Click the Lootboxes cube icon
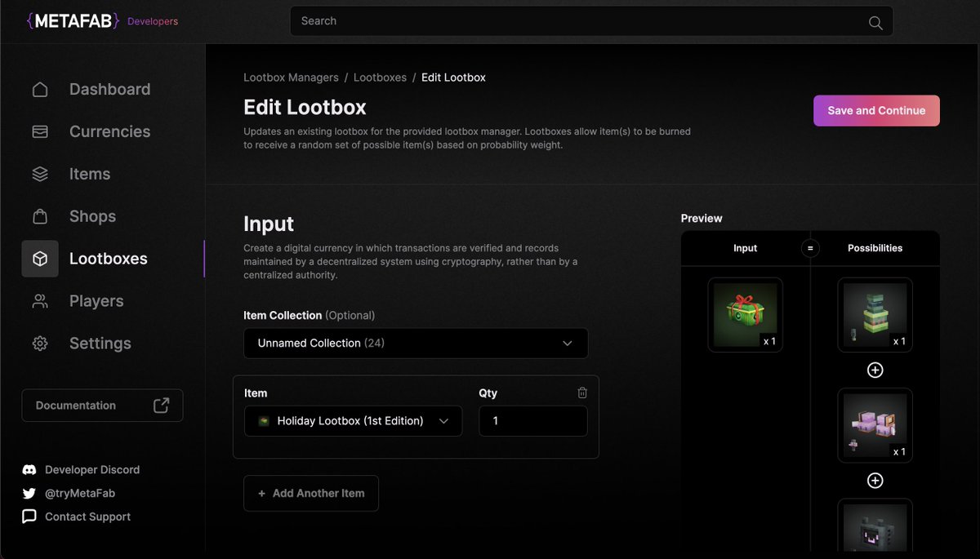The image size is (980, 559). tap(40, 259)
